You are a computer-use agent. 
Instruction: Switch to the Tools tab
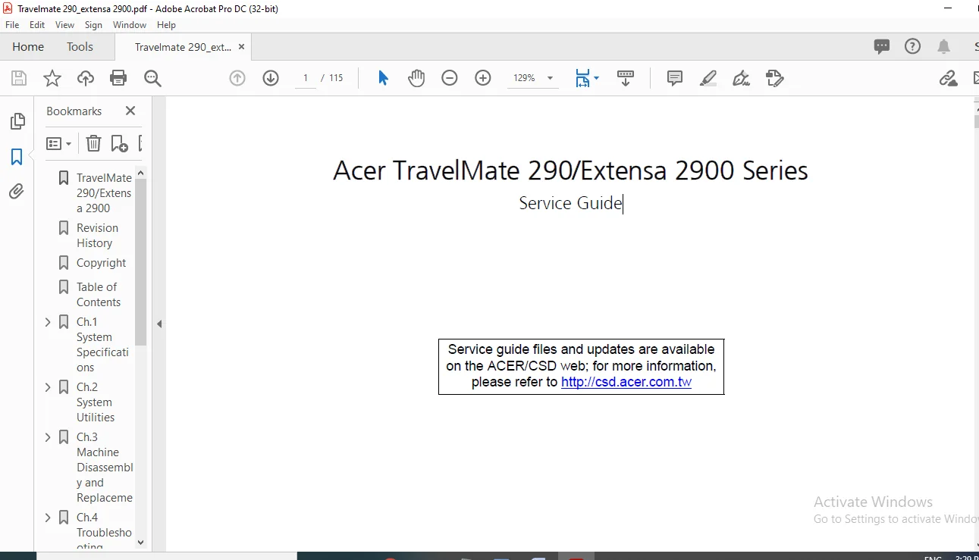coord(80,46)
